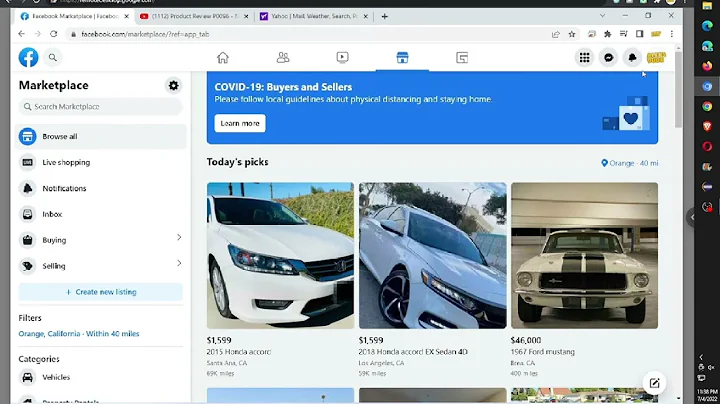Open the 2018 Honda accord EX Sedan listing
Viewport: 720px width, 404px height.
click(413, 352)
